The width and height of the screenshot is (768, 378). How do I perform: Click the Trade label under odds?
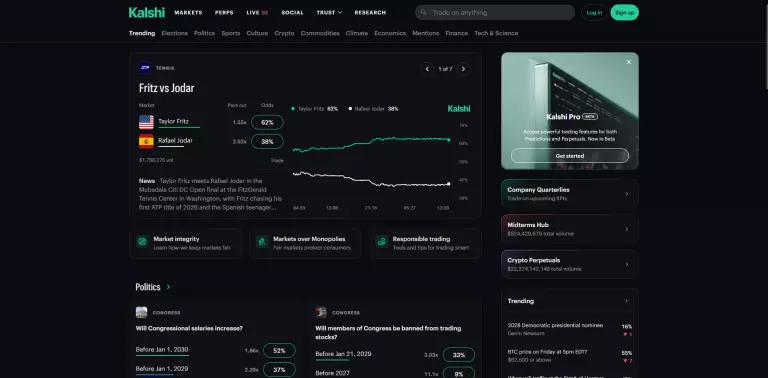(277, 160)
